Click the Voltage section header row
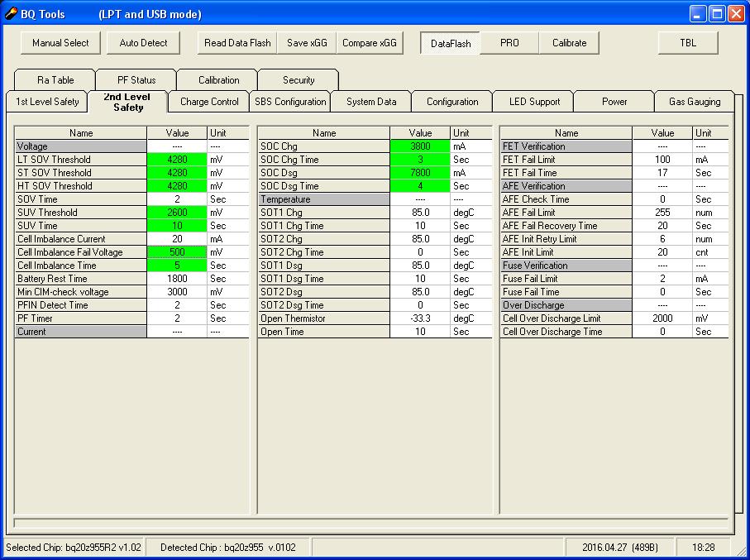750x560 pixels. [132, 146]
